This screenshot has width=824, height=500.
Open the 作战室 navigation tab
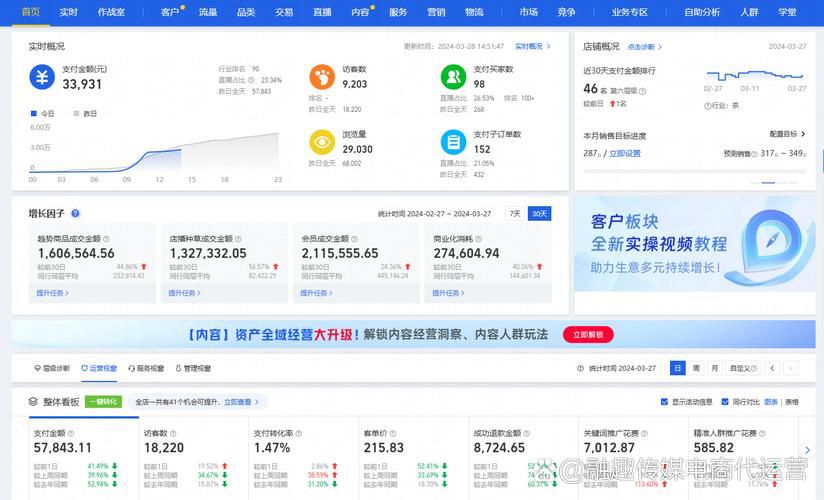click(111, 12)
